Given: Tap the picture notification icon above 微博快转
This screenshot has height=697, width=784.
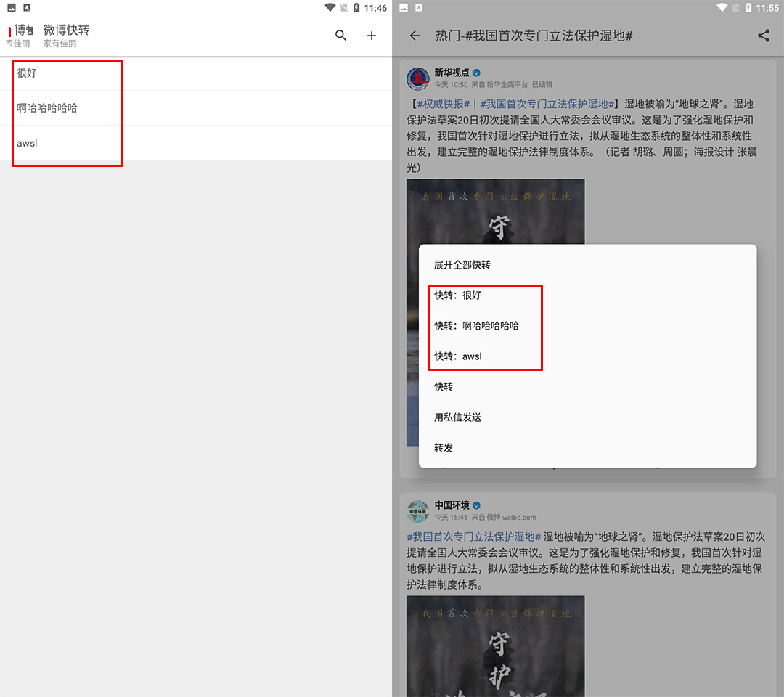Looking at the screenshot, I should (12, 7).
